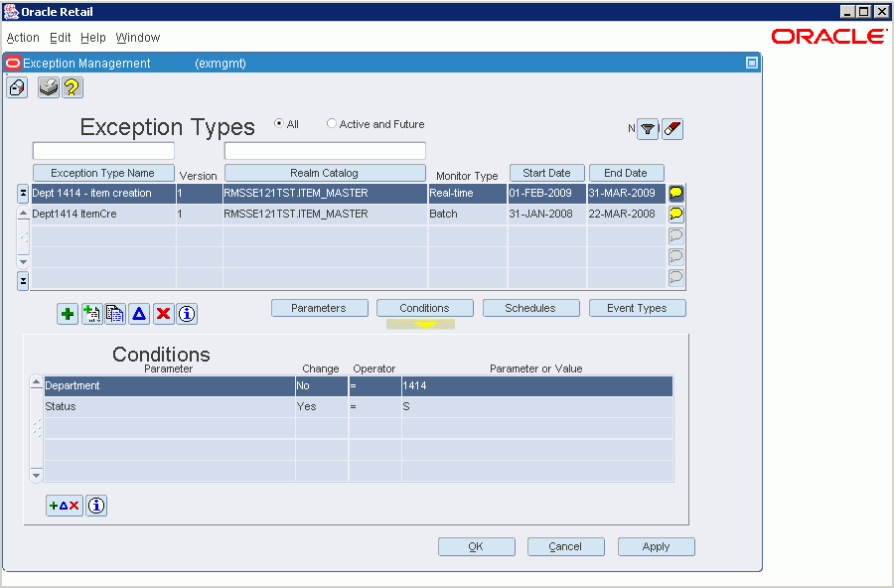View exception type info with info icon
The image size is (894, 588).
click(x=187, y=314)
